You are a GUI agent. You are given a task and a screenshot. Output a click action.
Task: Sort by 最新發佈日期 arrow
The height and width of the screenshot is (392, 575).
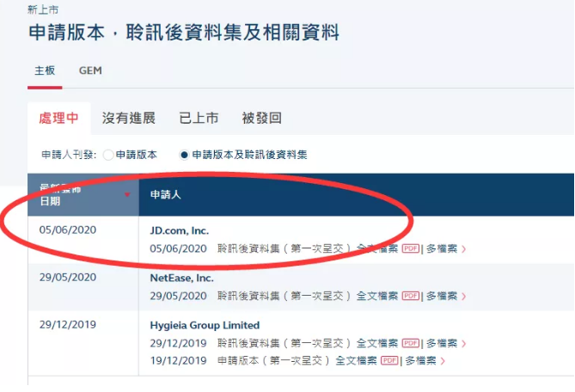pos(127,194)
